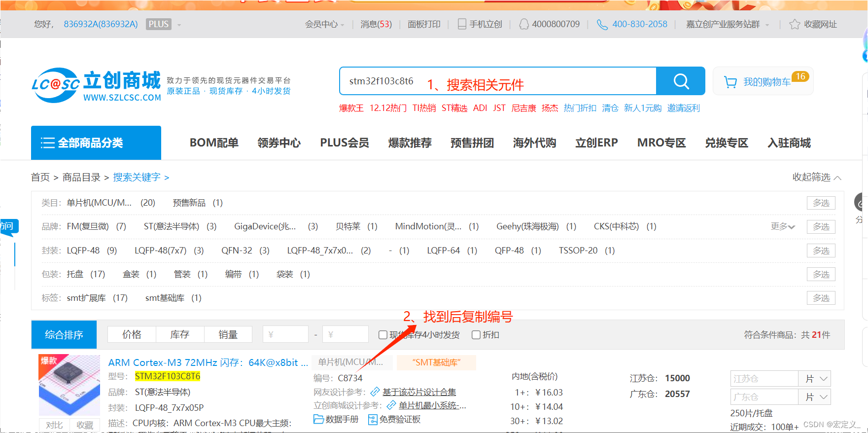Toggle the 折扣 checkbox
Viewport: 868px width, 433px height.
[x=476, y=335]
